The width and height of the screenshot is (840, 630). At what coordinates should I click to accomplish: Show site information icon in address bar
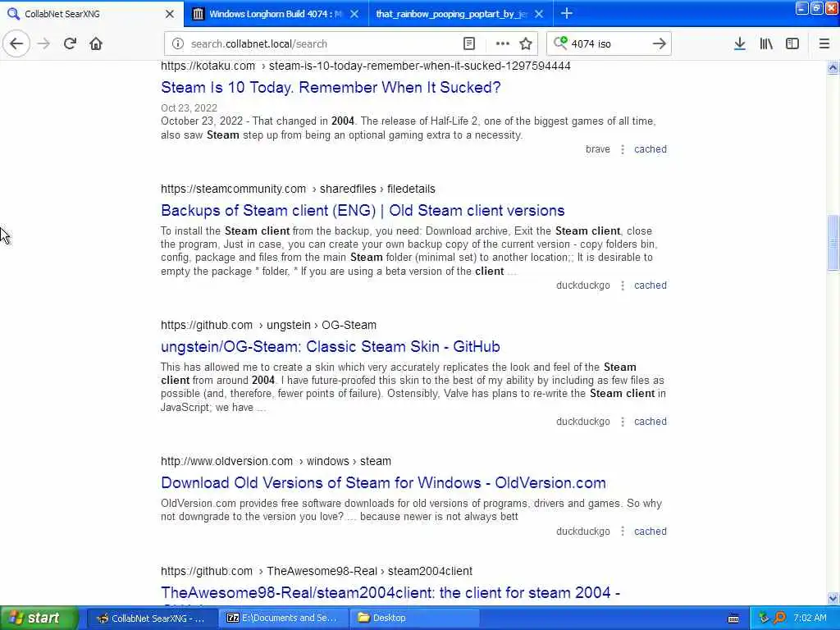[x=177, y=44]
